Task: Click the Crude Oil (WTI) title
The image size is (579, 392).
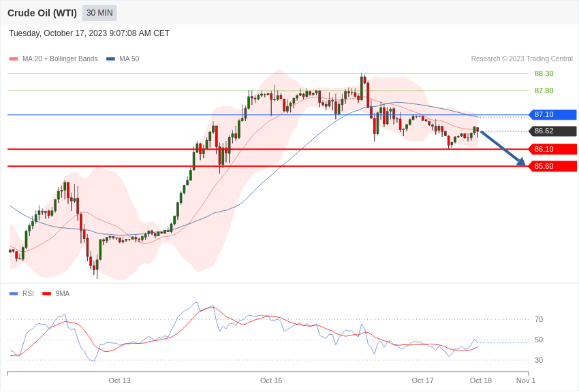Action: 42,13
